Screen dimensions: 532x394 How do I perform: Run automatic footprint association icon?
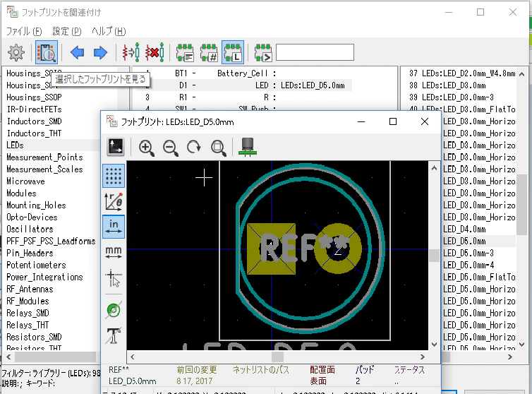[x=131, y=52]
